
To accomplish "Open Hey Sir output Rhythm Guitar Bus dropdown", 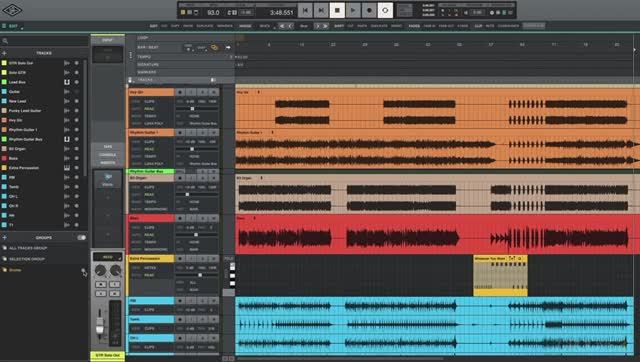I will coord(203,123).
